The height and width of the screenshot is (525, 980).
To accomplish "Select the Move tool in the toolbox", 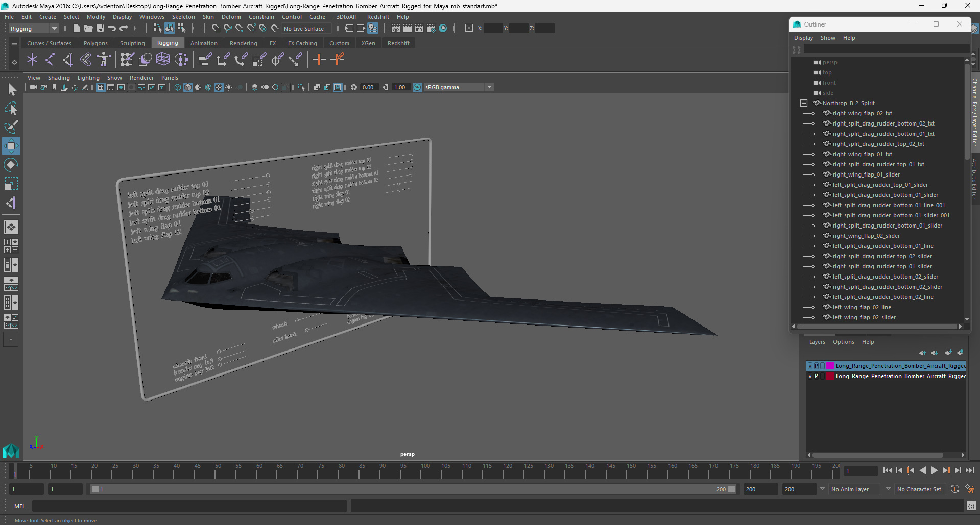I will (11, 146).
